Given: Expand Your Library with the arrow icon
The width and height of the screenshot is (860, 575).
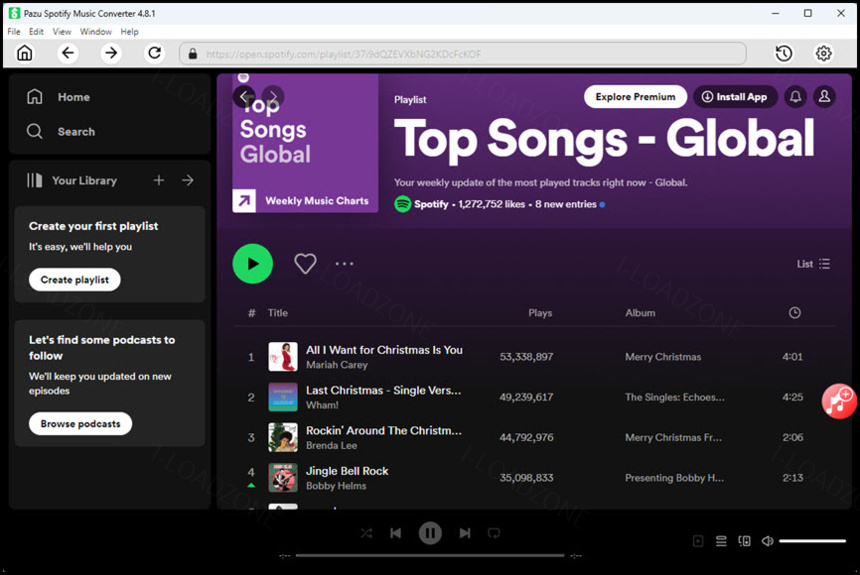Looking at the screenshot, I should tap(188, 180).
